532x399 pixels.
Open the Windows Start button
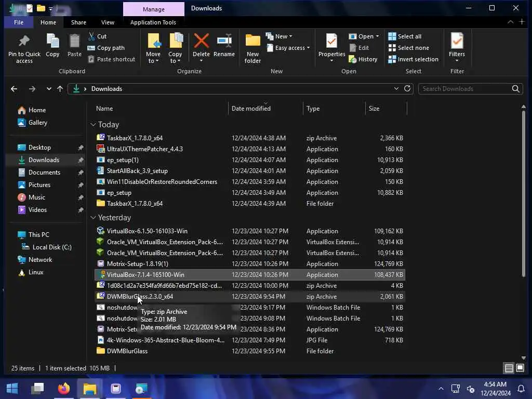[12, 389]
